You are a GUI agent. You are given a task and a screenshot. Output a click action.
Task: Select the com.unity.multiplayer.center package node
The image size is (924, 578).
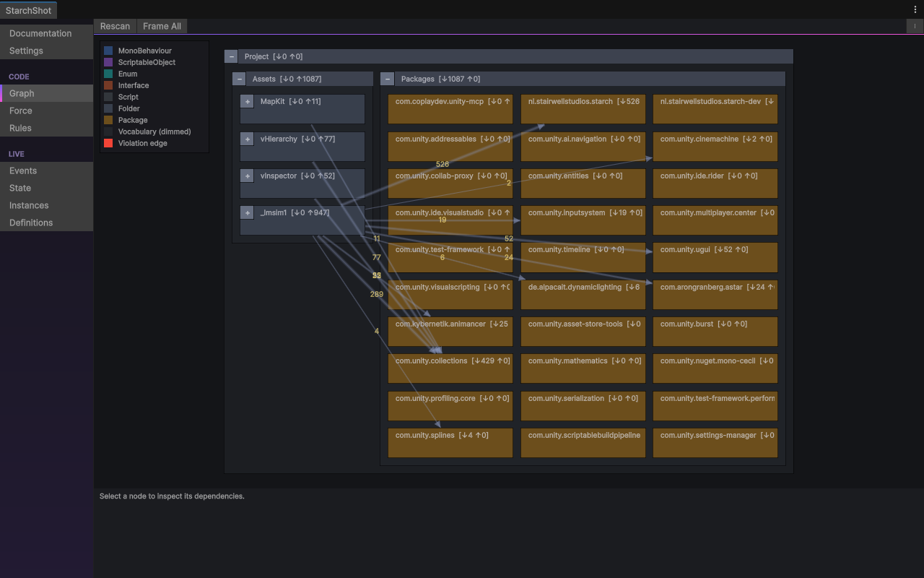[x=715, y=220]
